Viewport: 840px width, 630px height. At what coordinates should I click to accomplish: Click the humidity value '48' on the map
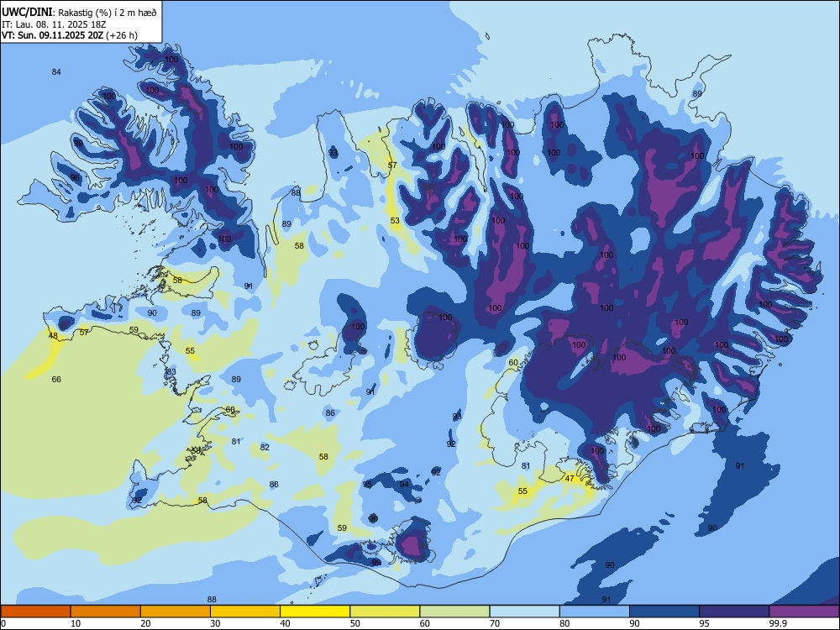point(53,336)
